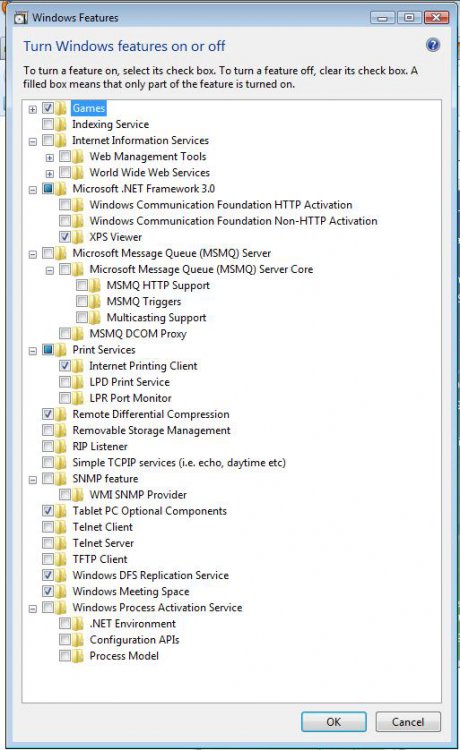
Task: Click the RIP Listener folder icon
Action: tap(61, 446)
